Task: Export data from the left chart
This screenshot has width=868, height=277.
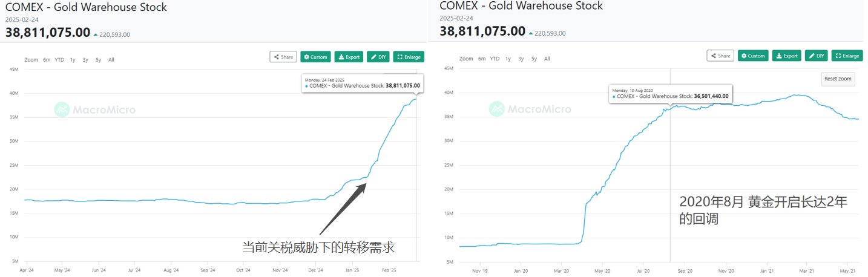Action: [x=349, y=57]
